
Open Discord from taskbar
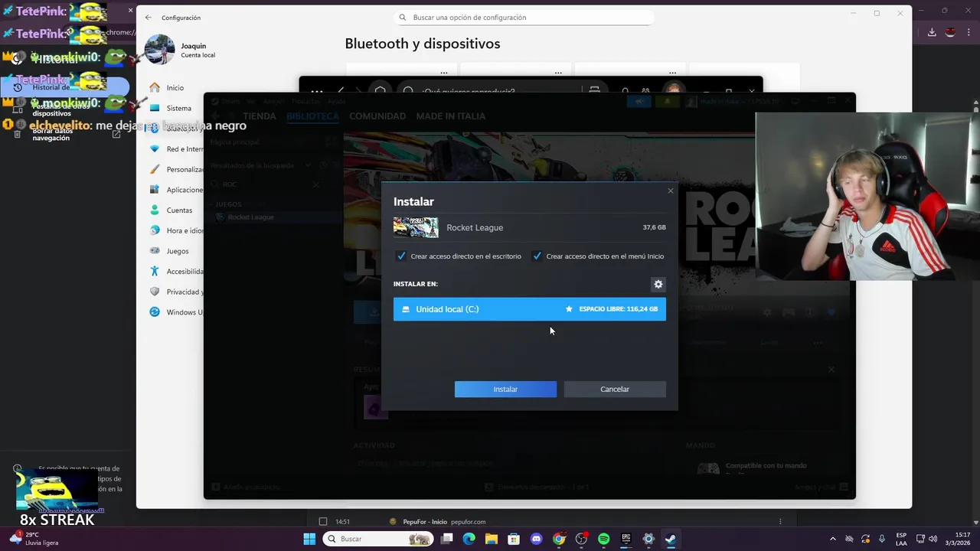536,539
